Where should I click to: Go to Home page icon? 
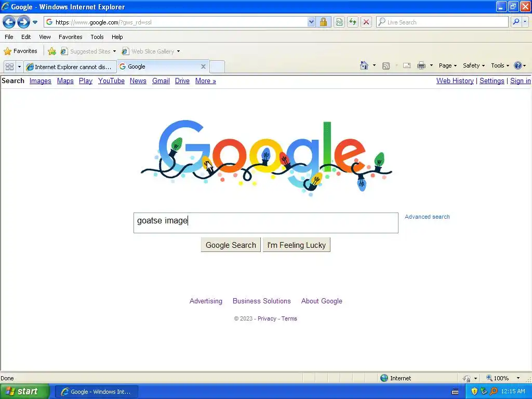(x=364, y=65)
